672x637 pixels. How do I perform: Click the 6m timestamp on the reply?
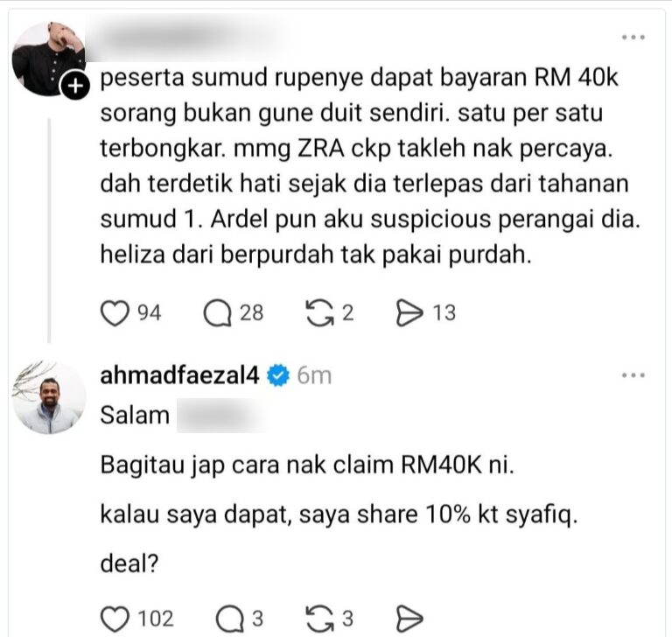(x=315, y=375)
